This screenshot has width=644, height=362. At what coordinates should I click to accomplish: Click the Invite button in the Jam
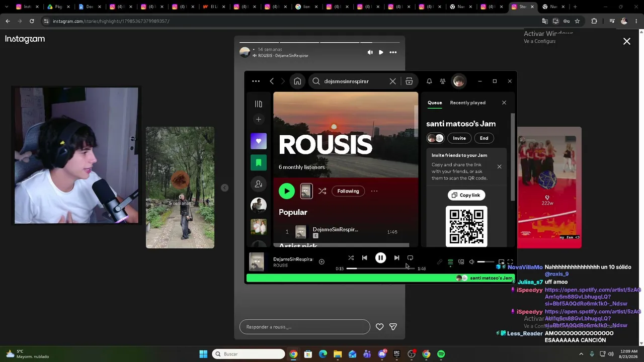459,138
